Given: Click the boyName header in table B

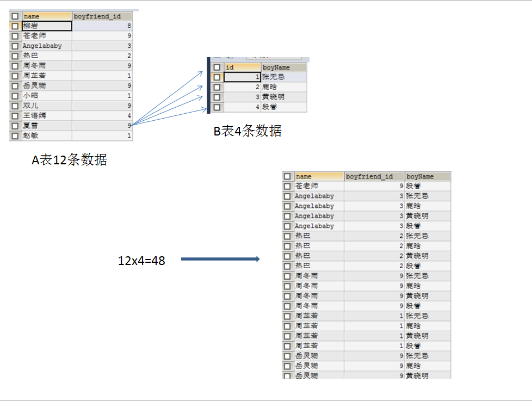Looking at the screenshot, I should point(284,67).
